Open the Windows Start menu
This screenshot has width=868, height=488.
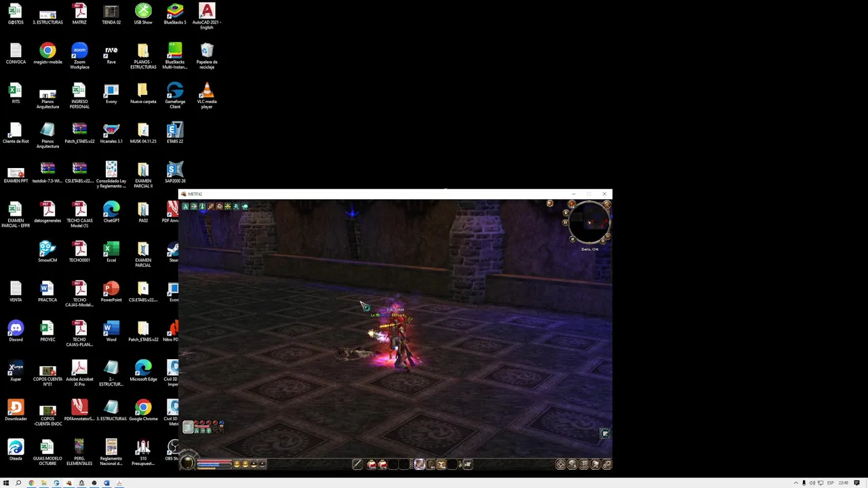[x=6, y=483]
